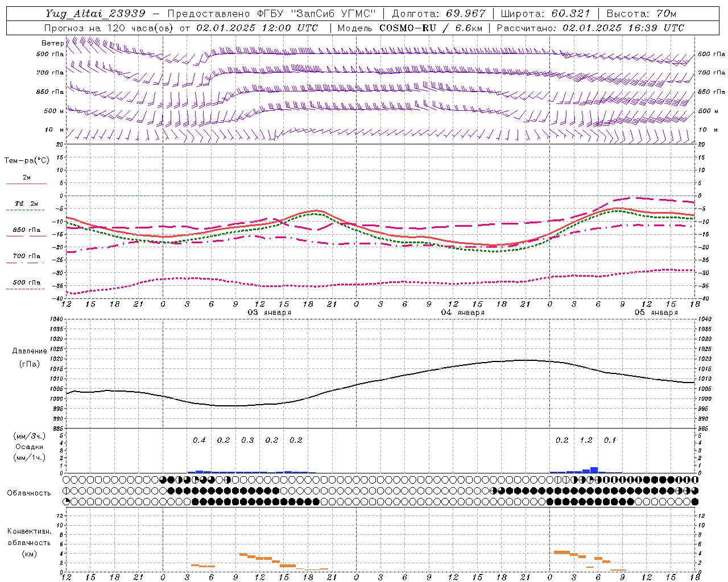Screen dimensions: 728x582
Task: Click the 'Тем-ра(°C)' legend title
Action: pos(27,160)
